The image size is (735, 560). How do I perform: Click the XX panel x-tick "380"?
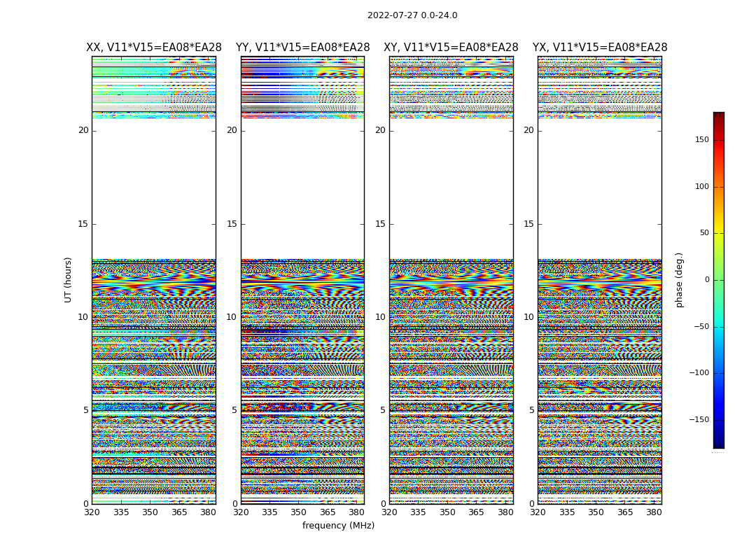208,512
